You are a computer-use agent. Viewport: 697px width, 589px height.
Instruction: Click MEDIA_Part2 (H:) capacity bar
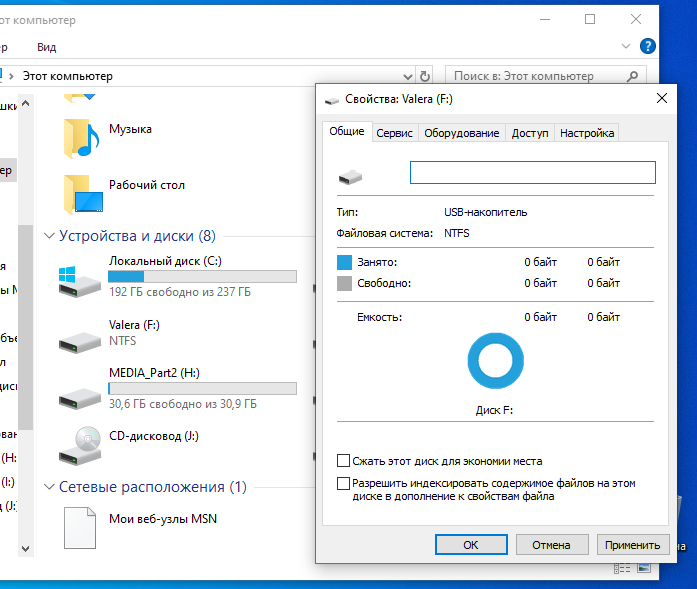coord(202,389)
